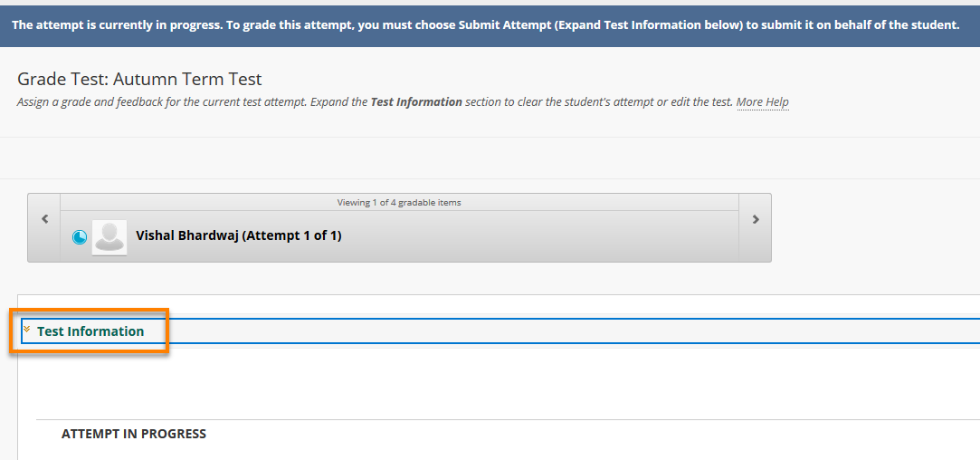Click bold 'Test Information' in the instructions

click(416, 102)
